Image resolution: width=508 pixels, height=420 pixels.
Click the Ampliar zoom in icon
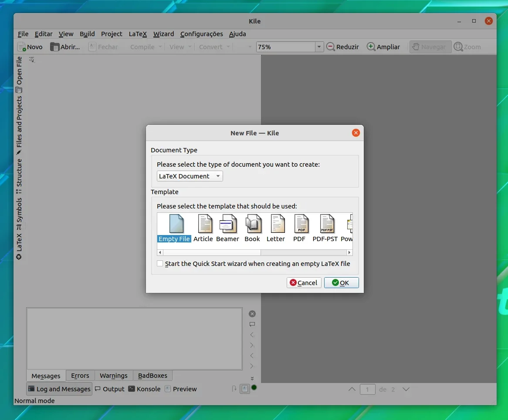pos(371,47)
